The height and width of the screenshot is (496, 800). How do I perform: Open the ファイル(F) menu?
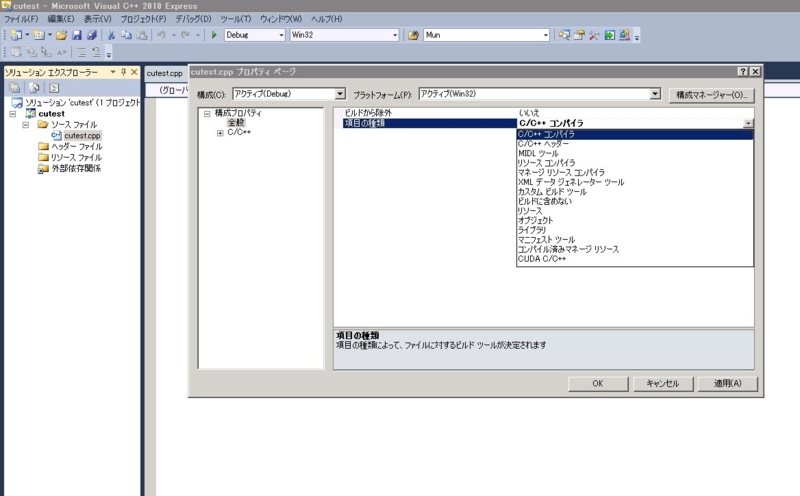click(21, 19)
